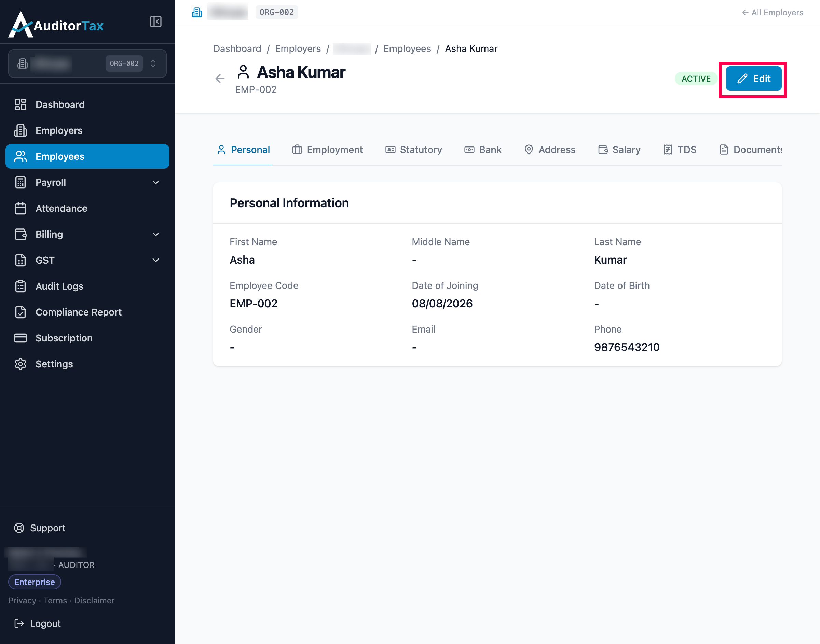Click the Enterprise plan badge
The width and height of the screenshot is (820, 644).
coord(35,582)
